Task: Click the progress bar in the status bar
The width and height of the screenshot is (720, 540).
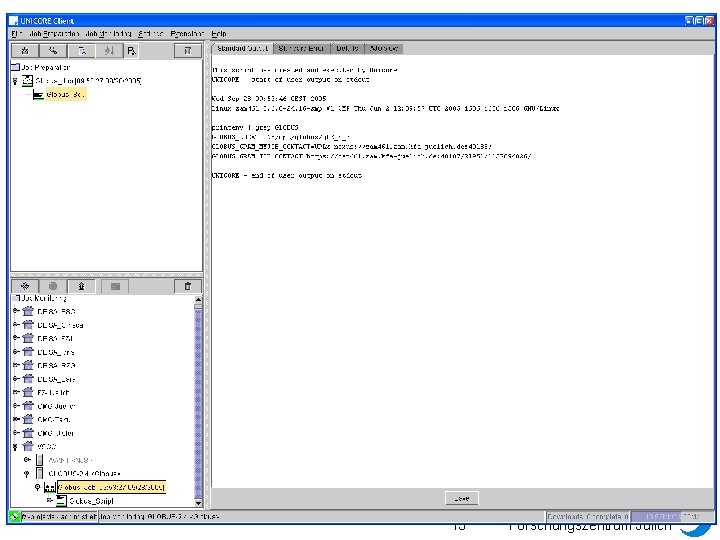Action: pos(673,517)
